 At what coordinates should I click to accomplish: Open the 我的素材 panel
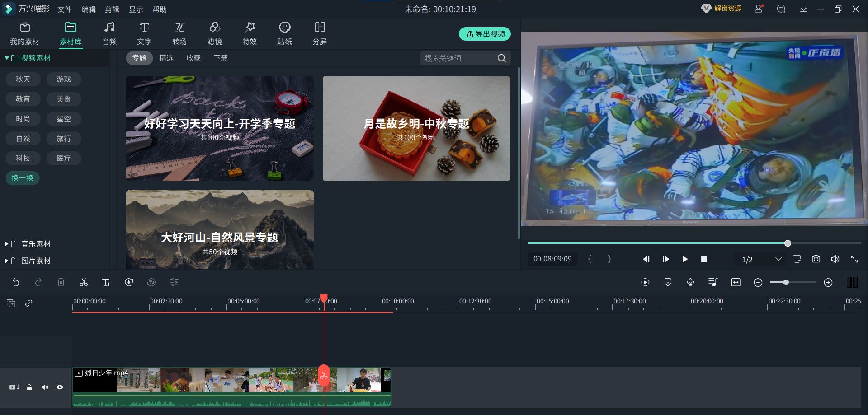click(x=25, y=34)
